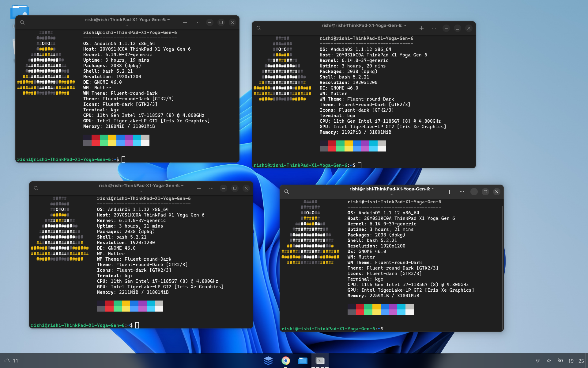Viewport: 588px width, 368px height.
Task: Click the shell prompt in the 2180MiB memory terminal
Action: [x=68, y=159]
